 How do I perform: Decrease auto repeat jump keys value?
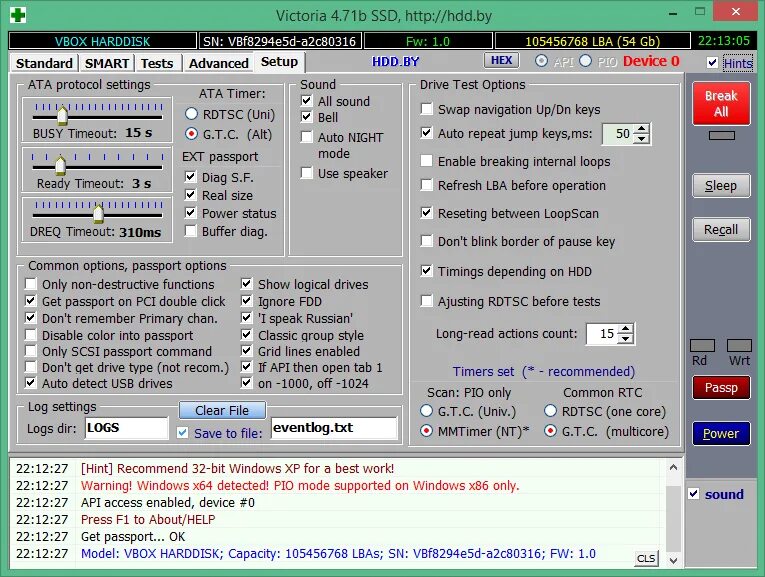point(642,139)
